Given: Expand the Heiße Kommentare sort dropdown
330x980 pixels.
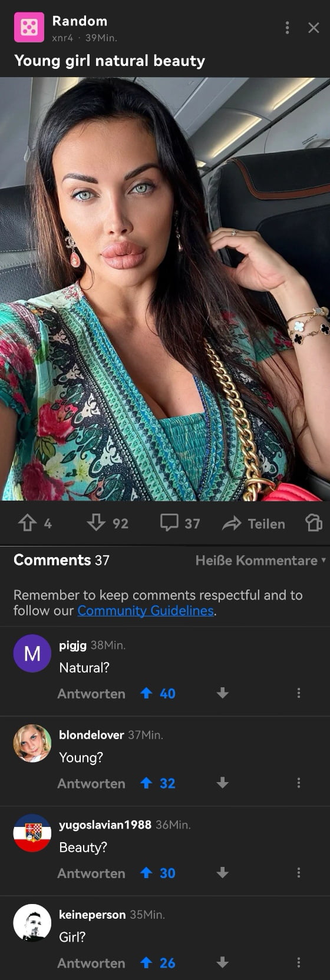Looking at the screenshot, I should [x=260, y=560].
